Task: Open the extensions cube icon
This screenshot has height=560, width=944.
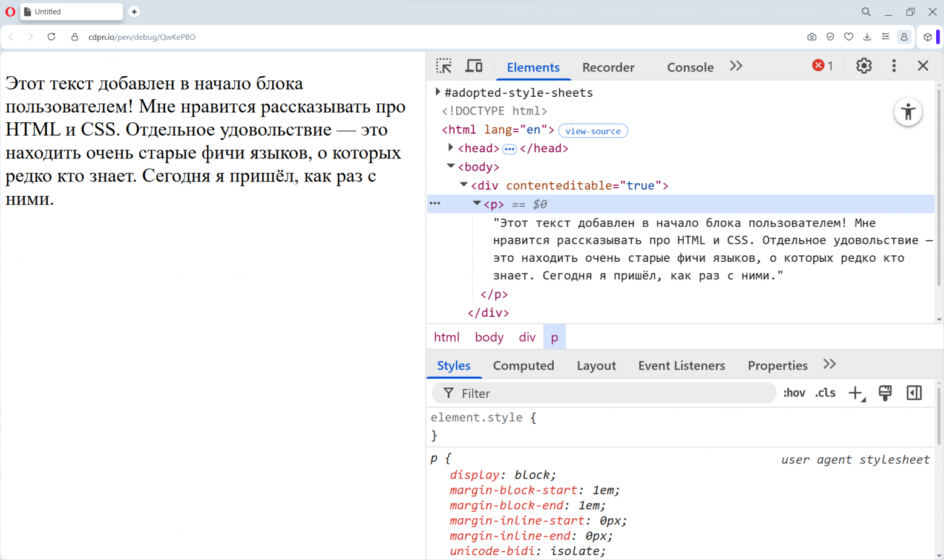Action: point(928,37)
